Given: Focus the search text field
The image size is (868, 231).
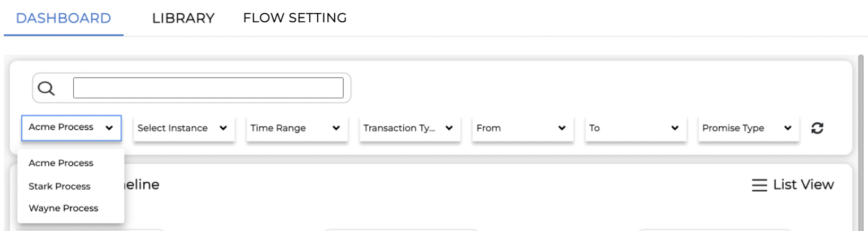Looking at the screenshot, I should [x=208, y=88].
